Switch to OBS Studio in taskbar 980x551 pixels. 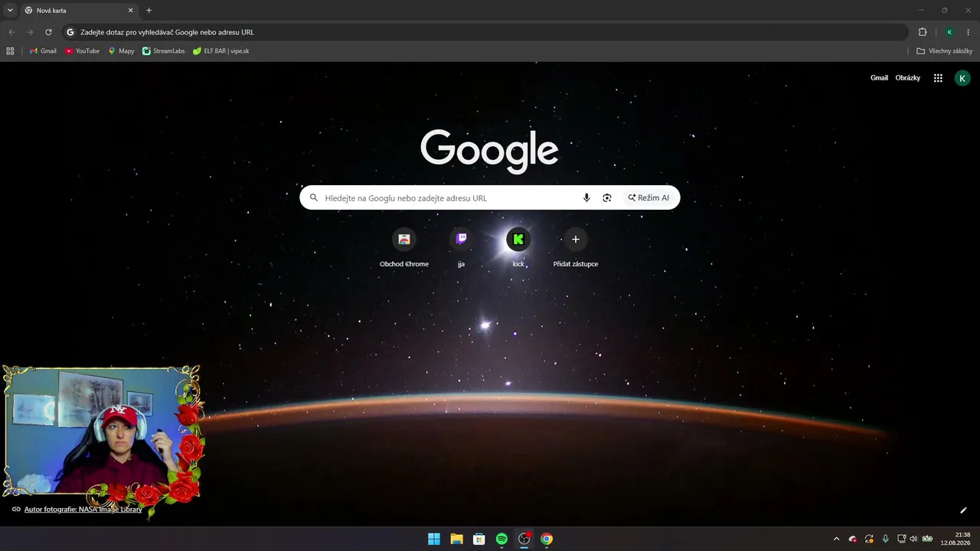(524, 539)
